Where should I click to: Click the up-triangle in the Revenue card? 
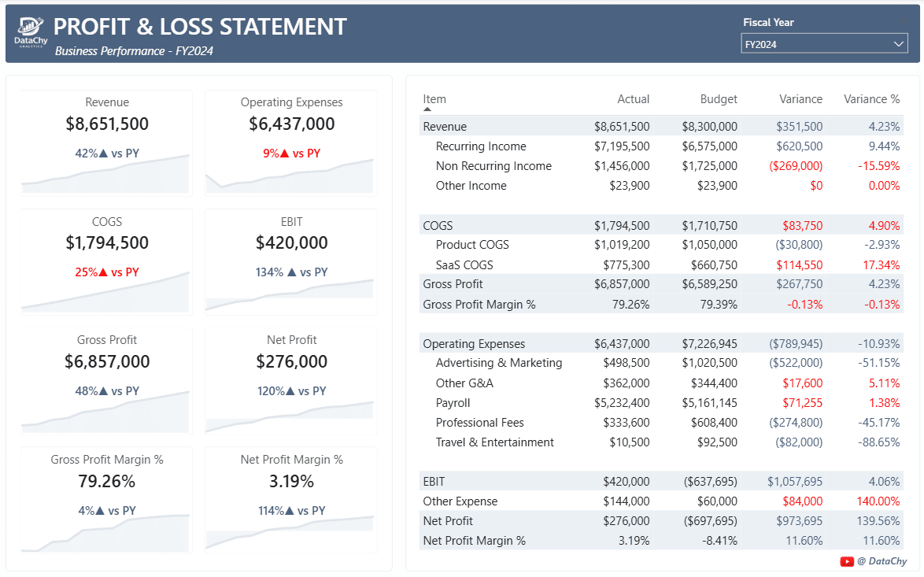pyautogui.click(x=102, y=153)
